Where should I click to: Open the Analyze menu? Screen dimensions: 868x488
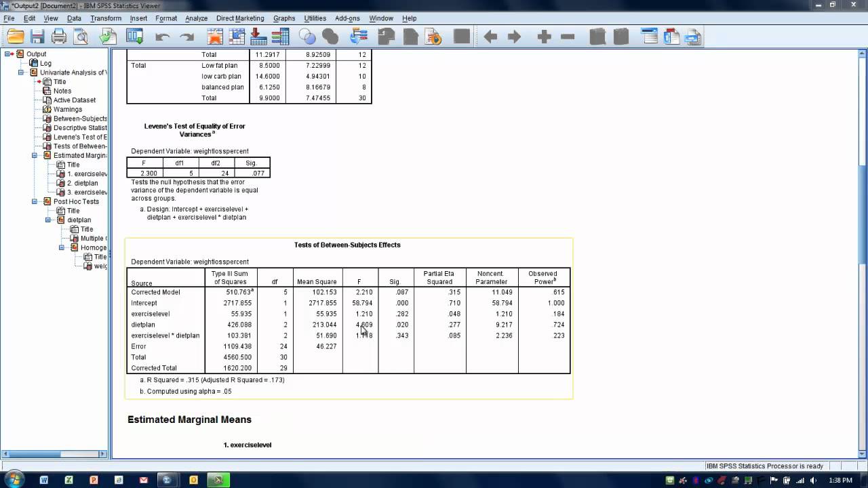tap(196, 18)
